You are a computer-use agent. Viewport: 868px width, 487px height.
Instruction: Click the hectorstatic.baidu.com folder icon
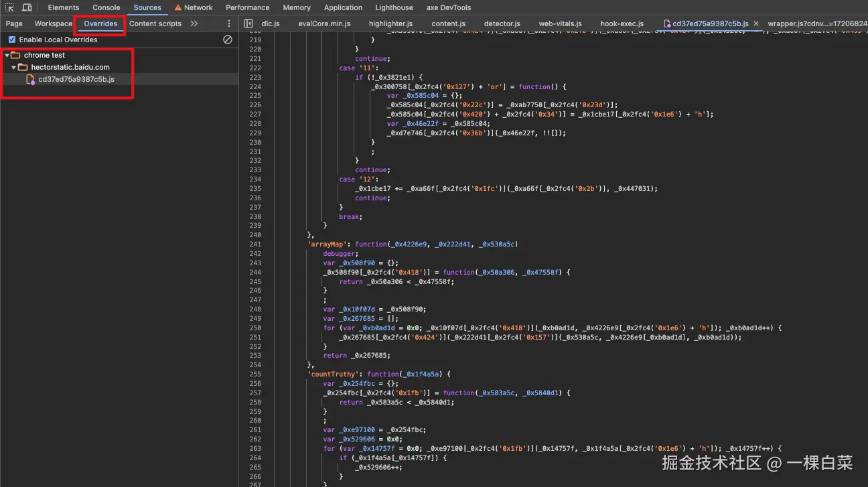coord(23,67)
